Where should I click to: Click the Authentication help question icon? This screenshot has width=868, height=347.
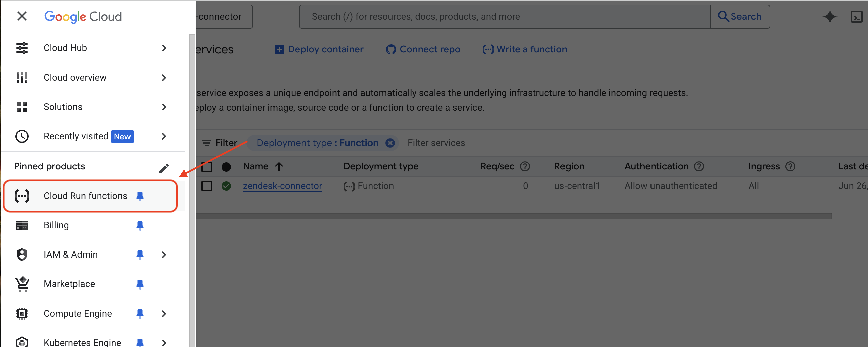[699, 166]
